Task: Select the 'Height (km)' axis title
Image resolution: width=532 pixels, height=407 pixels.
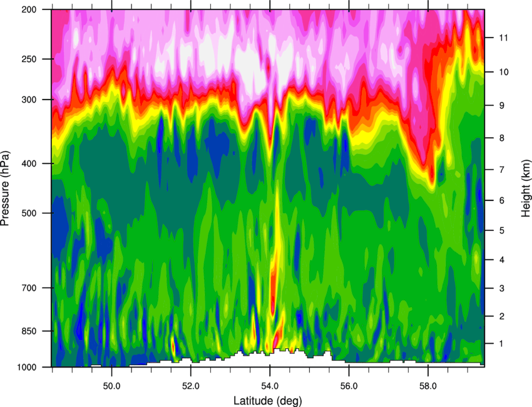Action: [526, 188]
